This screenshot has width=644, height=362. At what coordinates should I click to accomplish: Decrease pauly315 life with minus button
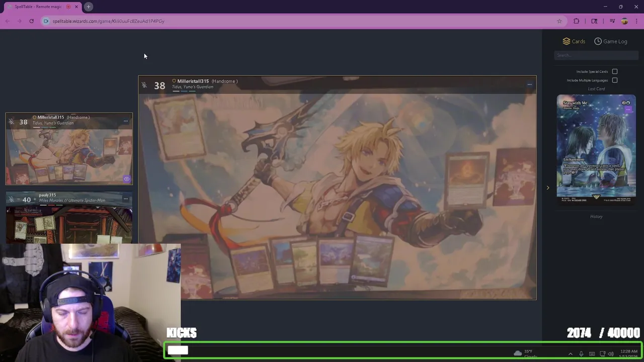[19, 200]
